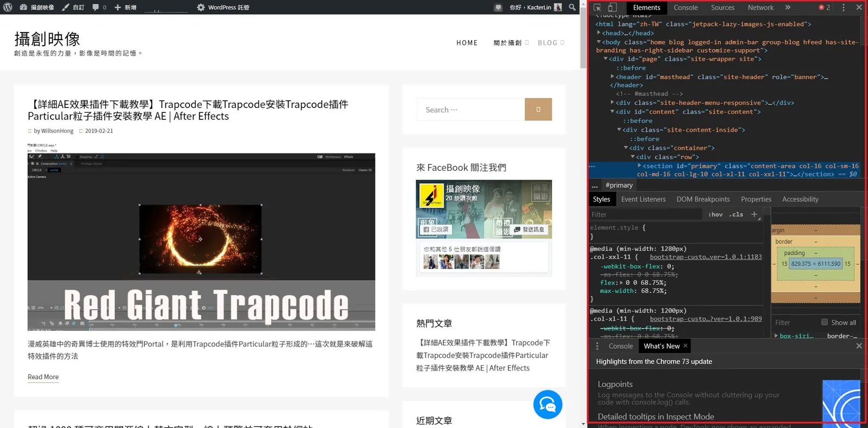Toggle the .cls element classes panel
Screen dimensions: 868x428
click(736, 214)
